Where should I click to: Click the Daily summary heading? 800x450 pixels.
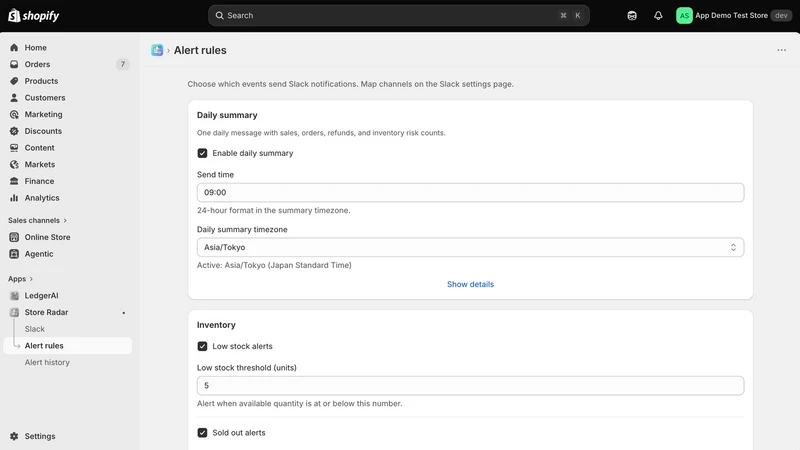point(227,115)
